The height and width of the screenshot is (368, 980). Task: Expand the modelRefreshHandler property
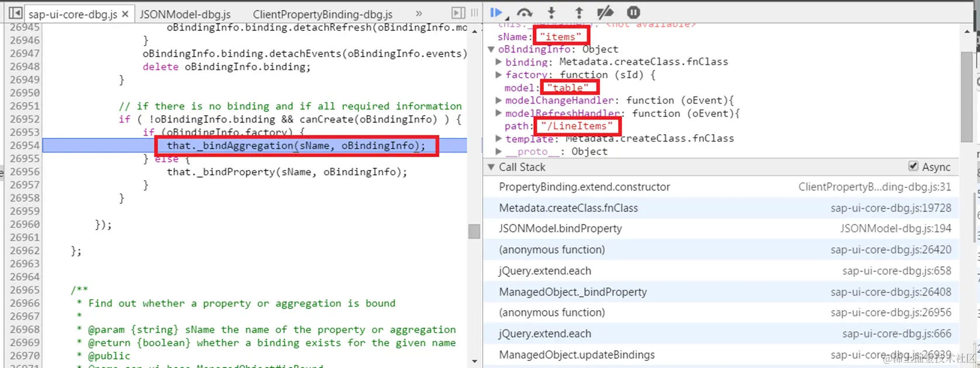tap(498, 113)
